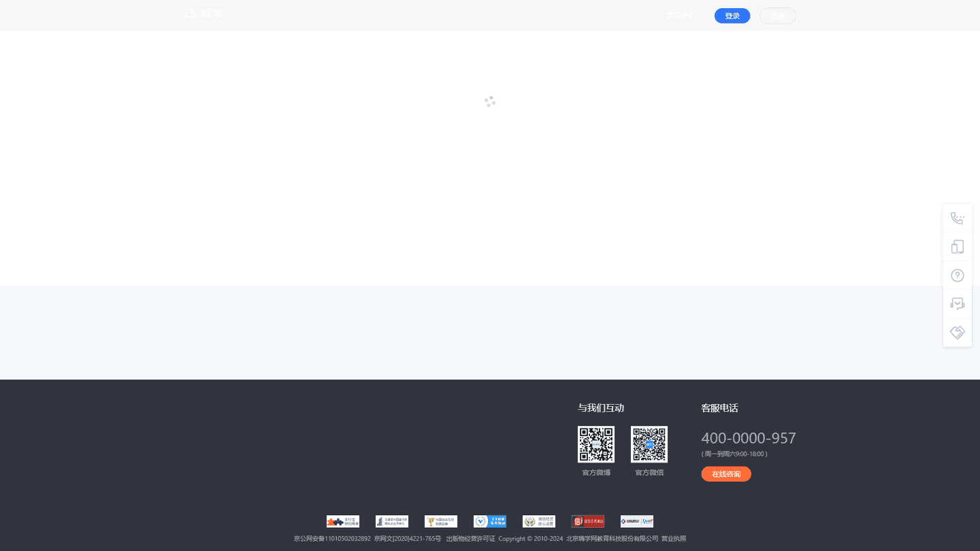This screenshot has height=551, width=980.
Task: Click the 400-0000-957 phone number
Action: tap(749, 438)
